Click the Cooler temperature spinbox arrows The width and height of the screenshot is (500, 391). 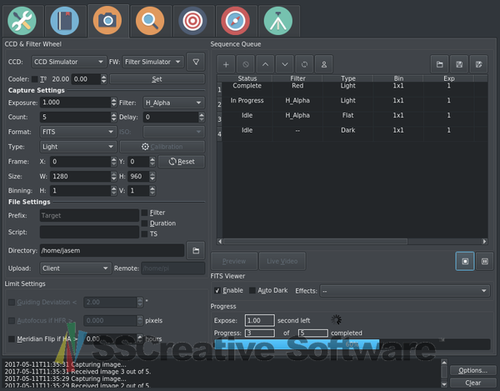click(x=104, y=79)
